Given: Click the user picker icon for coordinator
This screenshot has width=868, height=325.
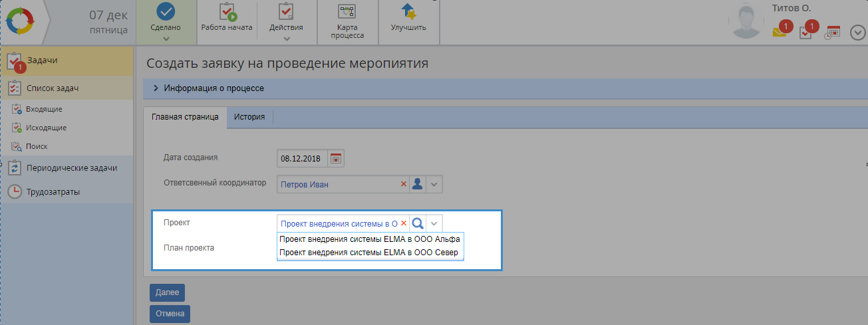Looking at the screenshot, I should tap(417, 184).
